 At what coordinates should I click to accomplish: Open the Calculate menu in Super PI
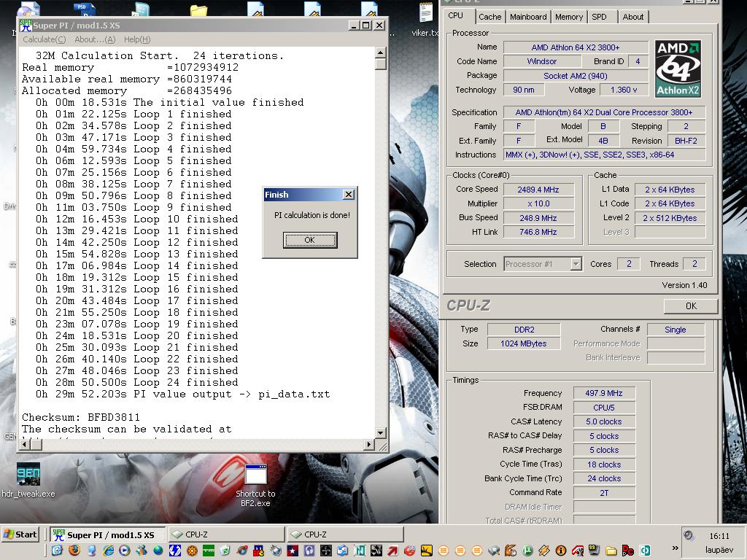(44, 39)
